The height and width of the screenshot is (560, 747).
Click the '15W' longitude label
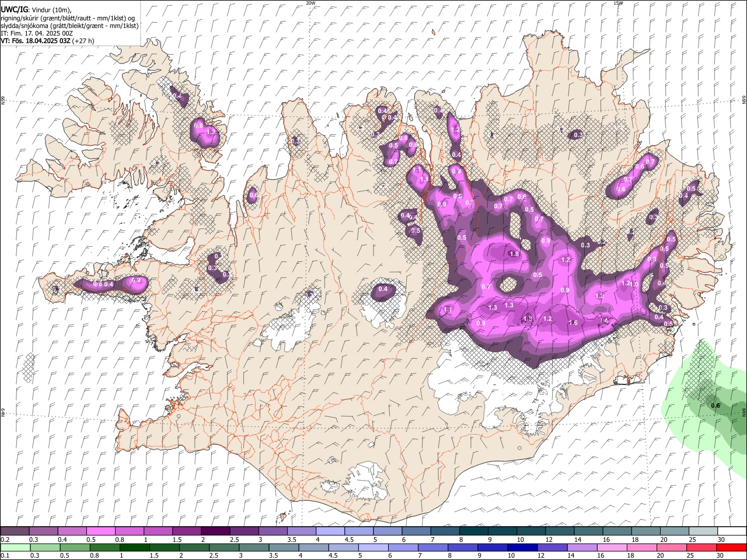pos(618,3)
